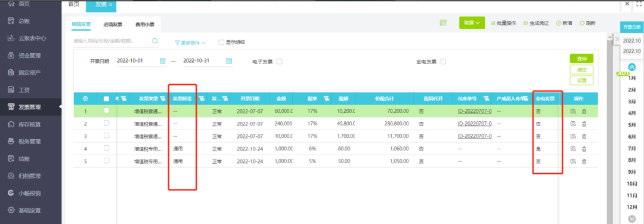Open 总账 in the sidebar

click(x=24, y=21)
